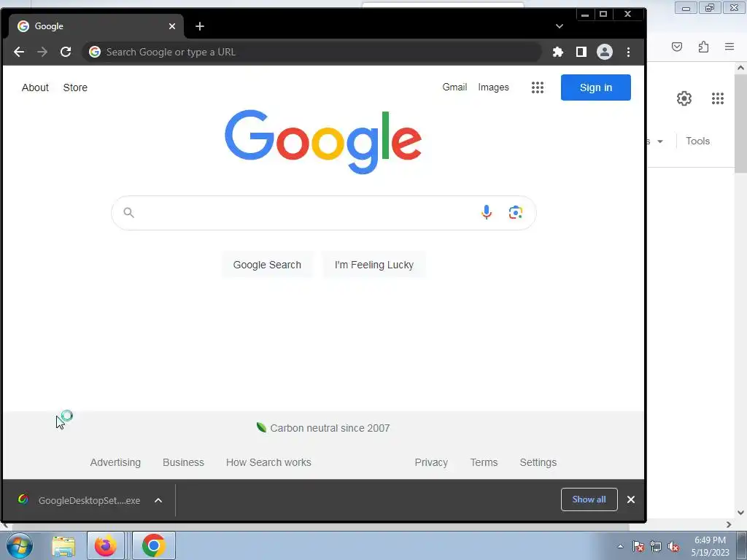747x560 pixels.
Task: Open the taskbar clock showing 6:49 PM
Action: pos(711,546)
